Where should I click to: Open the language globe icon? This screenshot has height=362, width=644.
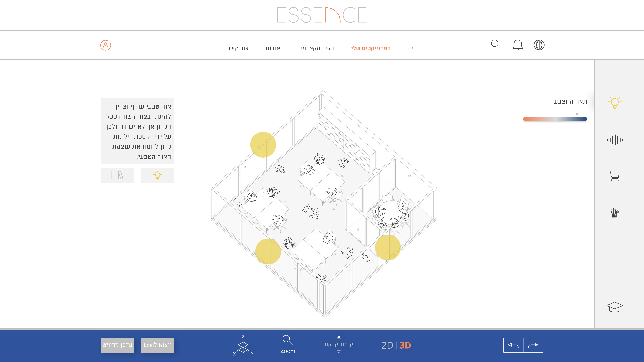coord(539,45)
